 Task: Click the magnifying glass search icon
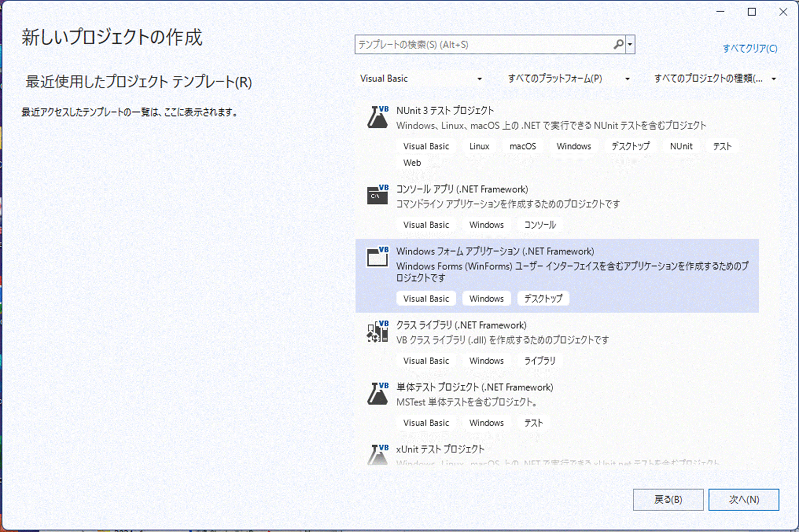[x=618, y=45]
